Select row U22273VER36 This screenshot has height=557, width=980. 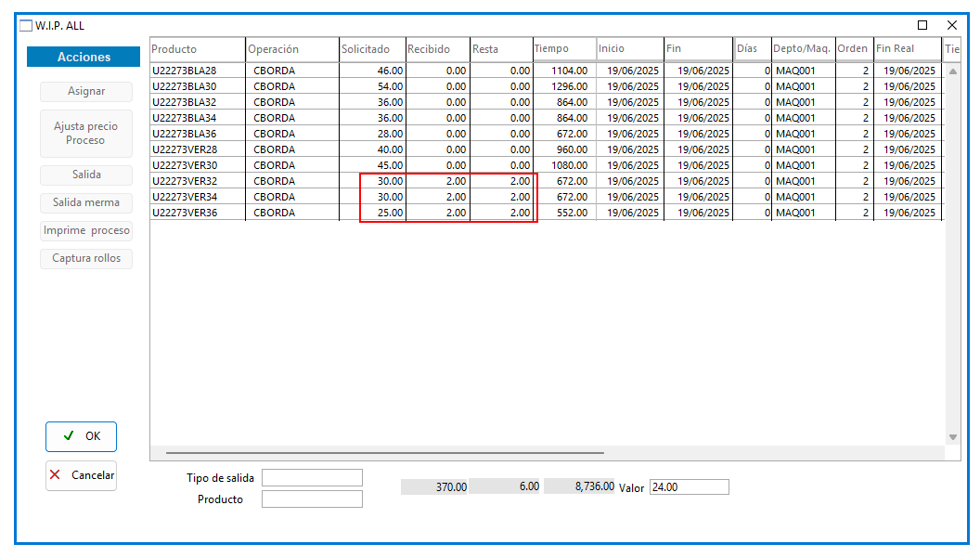(x=546, y=213)
